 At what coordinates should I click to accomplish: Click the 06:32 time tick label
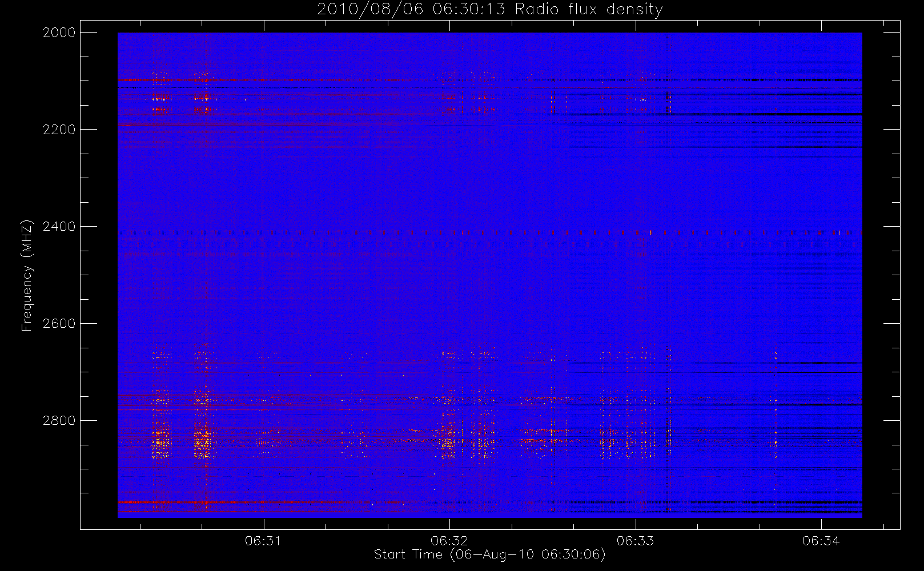point(449,541)
